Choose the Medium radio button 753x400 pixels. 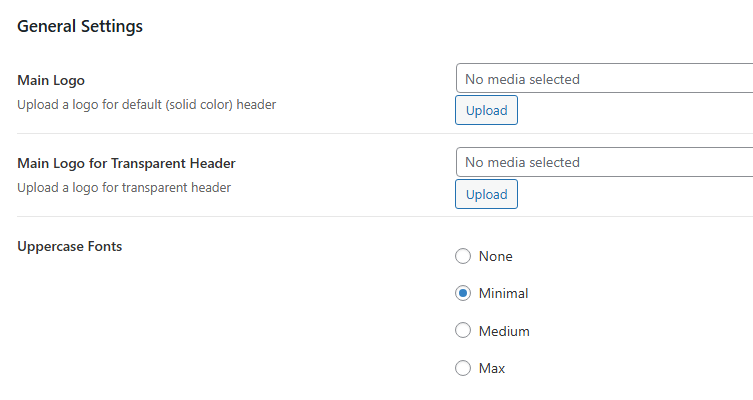tap(463, 331)
